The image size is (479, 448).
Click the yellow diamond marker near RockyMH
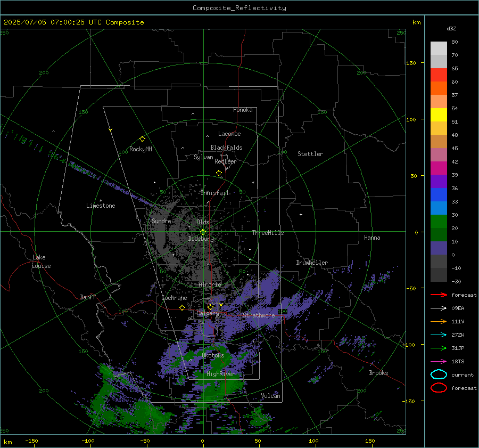pyautogui.click(x=142, y=139)
